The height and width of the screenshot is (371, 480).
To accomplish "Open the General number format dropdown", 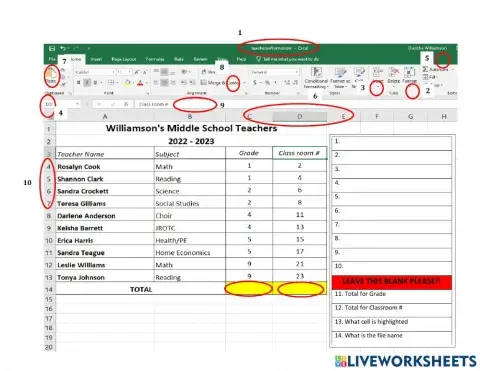I will click(x=296, y=72).
